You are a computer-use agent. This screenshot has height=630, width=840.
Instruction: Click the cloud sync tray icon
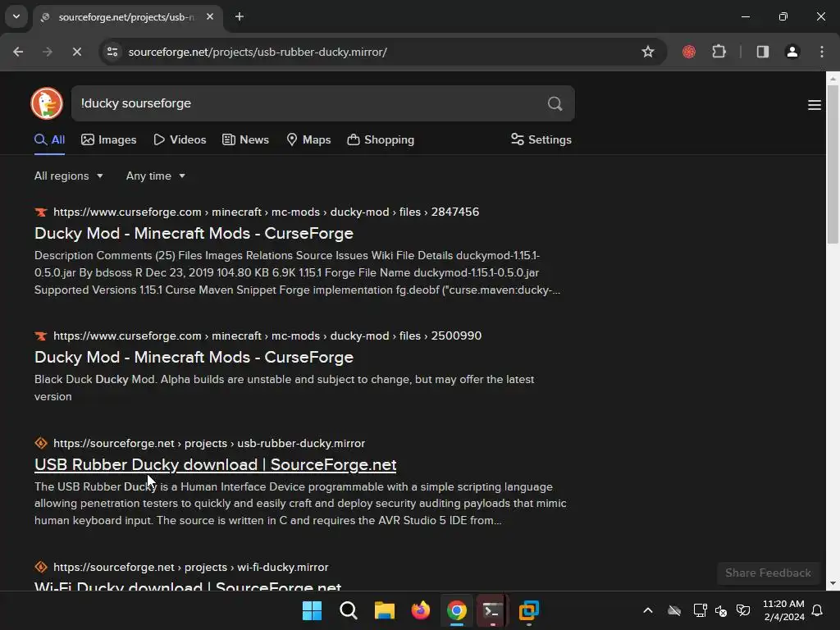pyautogui.click(x=674, y=610)
